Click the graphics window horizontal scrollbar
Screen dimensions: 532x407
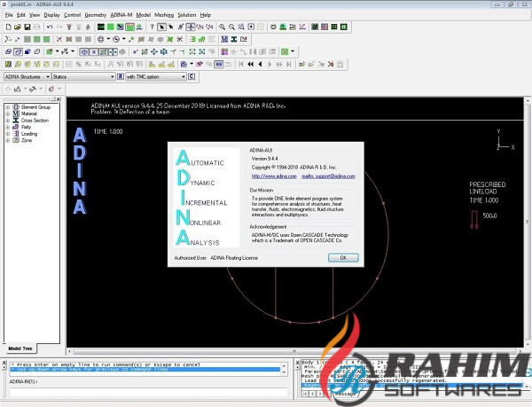point(294,351)
